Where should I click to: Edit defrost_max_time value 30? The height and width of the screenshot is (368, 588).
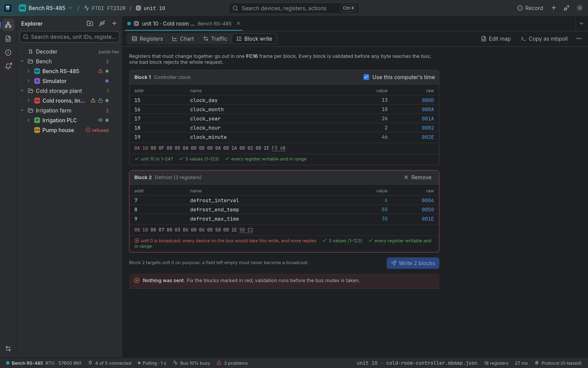[x=385, y=219]
